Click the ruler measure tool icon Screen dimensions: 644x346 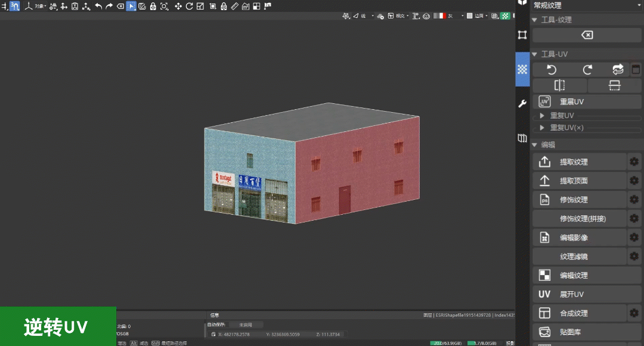point(234,6)
